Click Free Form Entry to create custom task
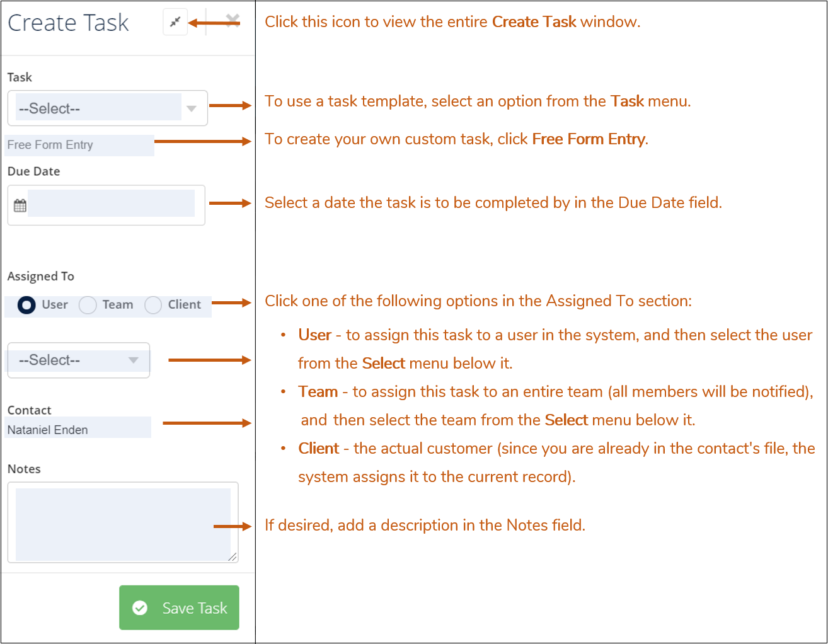This screenshot has height=644, width=828. click(x=49, y=145)
